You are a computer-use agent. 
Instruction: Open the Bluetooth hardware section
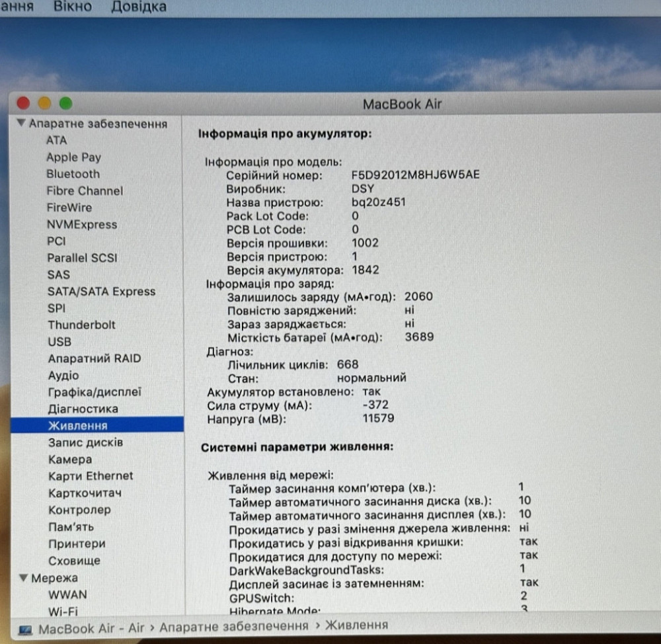(x=73, y=174)
